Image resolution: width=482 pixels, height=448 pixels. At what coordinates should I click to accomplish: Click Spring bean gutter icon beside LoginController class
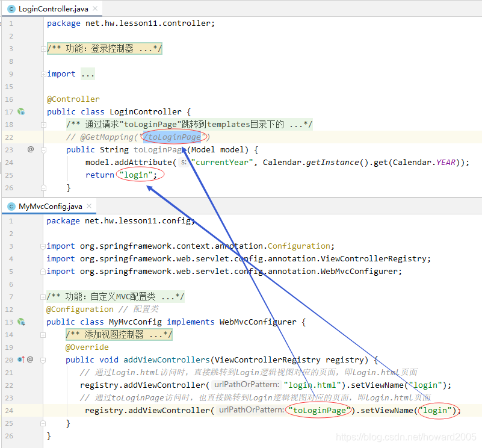[21, 111]
